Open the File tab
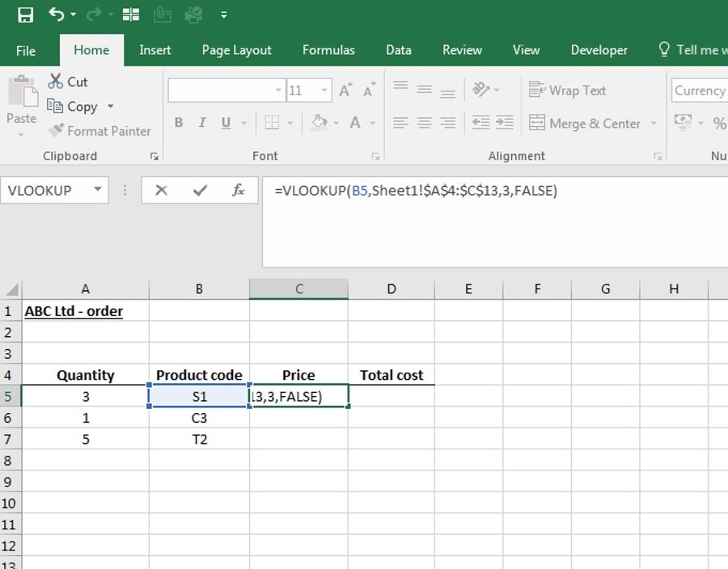 (x=26, y=50)
